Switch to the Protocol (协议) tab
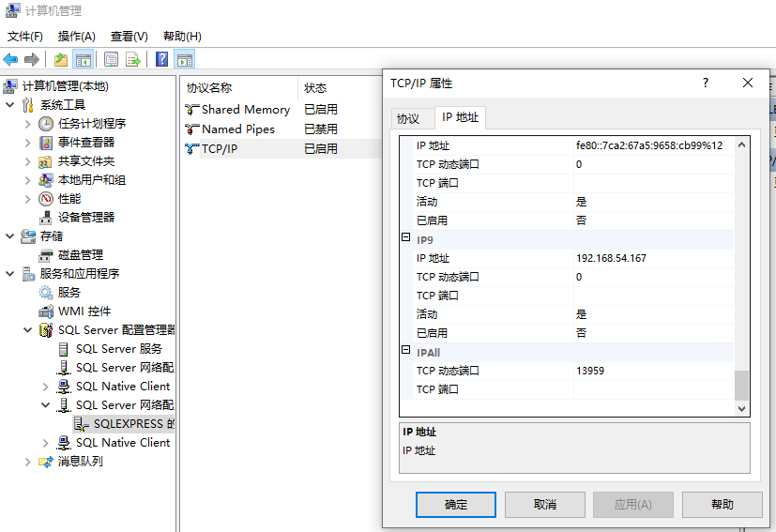This screenshot has width=776, height=532. 408,119
